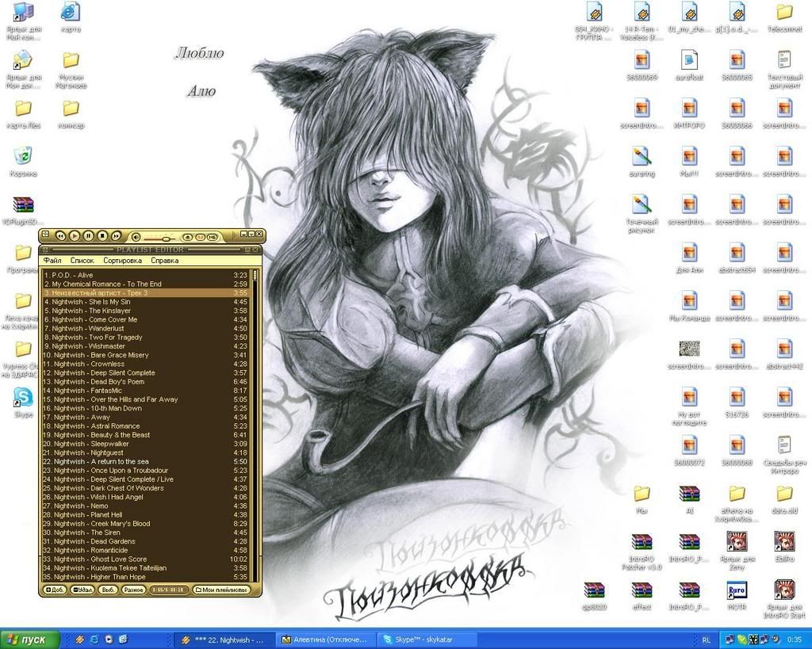Image resolution: width=812 pixels, height=649 pixels.
Task: Select the Skype desktop shortcut
Action: tap(23, 402)
